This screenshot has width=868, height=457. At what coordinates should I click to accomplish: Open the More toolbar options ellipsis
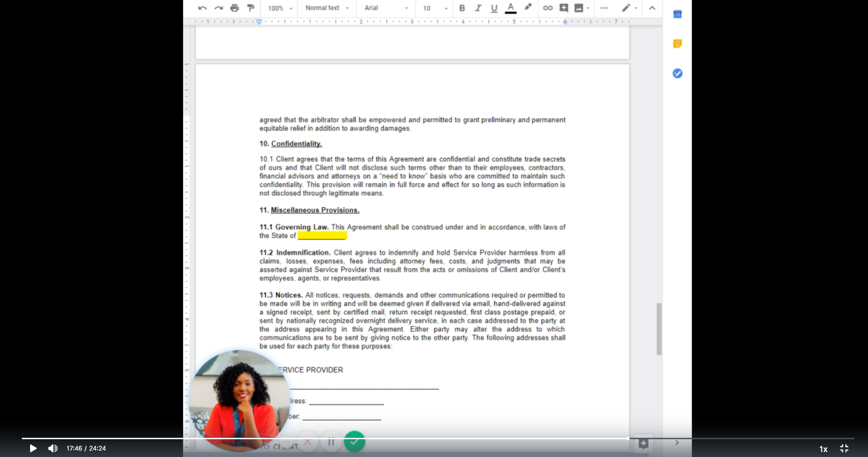[604, 8]
